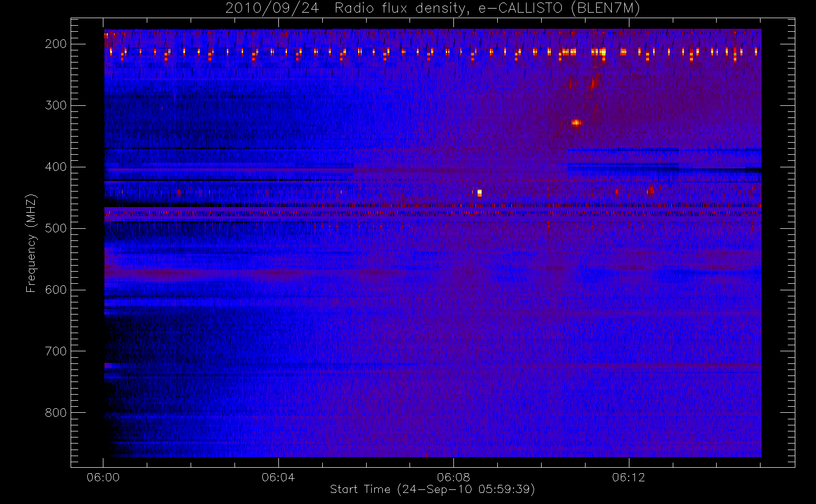The width and height of the screenshot is (816, 504).
Task: Select the 400 frequency tick label
Action: pyautogui.click(x=55, y=167)
